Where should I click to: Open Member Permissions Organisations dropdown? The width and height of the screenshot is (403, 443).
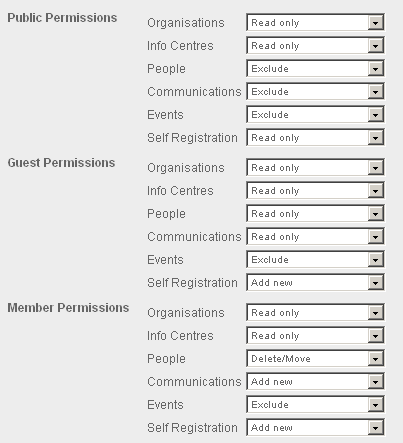click(315, 313)
